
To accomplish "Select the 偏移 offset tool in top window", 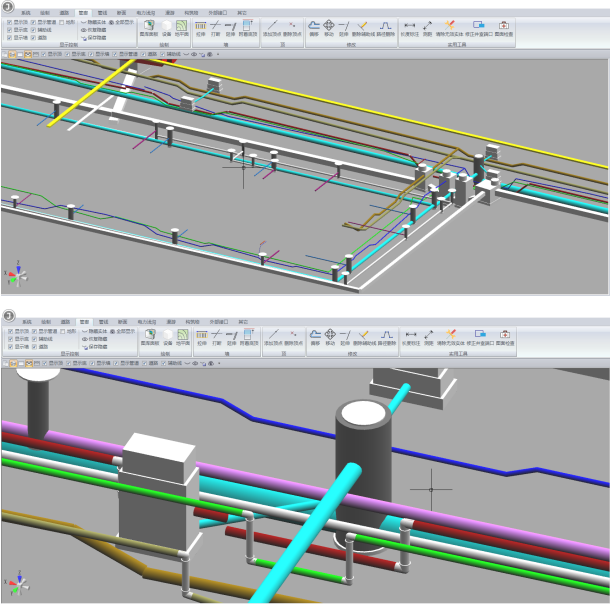I will [314, 28].
